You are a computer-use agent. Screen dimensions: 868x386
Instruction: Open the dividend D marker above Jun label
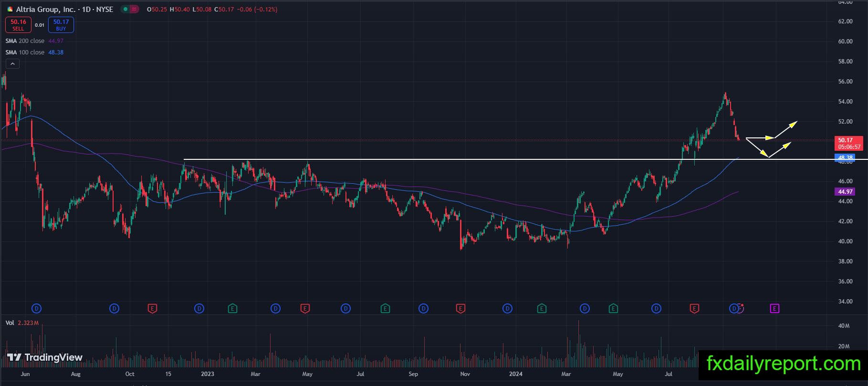click(x=36, y=309)
